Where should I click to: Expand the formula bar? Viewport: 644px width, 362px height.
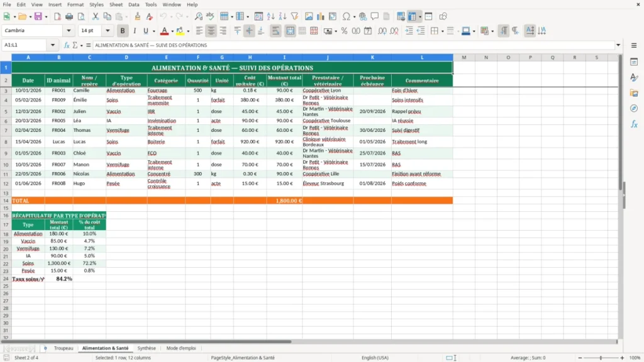pos(618,45)
